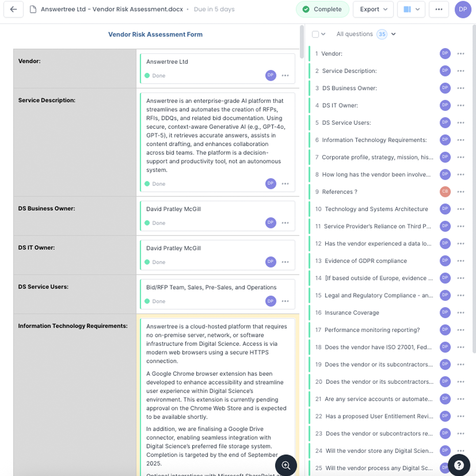Screen dimensions: 476x476
Task: Click CB avatar on References question
Action: coord(445,192)
